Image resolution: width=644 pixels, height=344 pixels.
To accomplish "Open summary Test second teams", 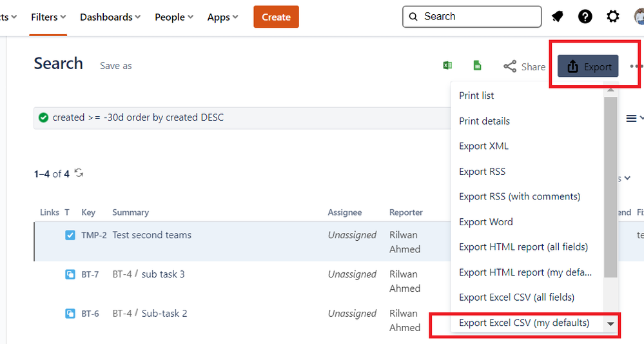I will click(152, 235).
